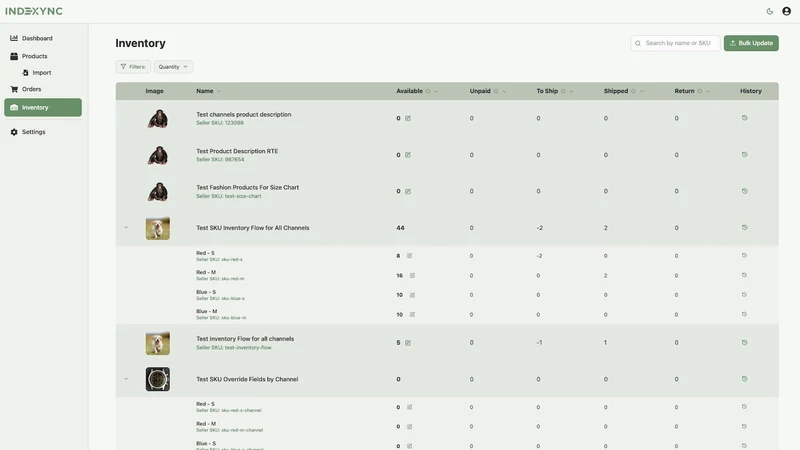The width and height of the screenshot is (800, 450).
Task: Click 'Seller SKU: 123098' text
Action: click(x=220, y=123)
